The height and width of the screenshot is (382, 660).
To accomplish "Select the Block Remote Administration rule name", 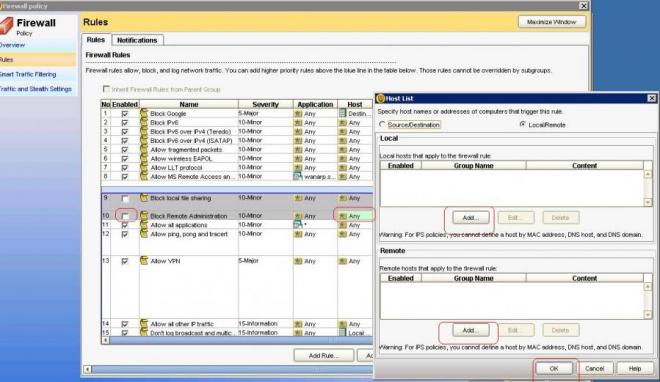I will click(189, 216).
